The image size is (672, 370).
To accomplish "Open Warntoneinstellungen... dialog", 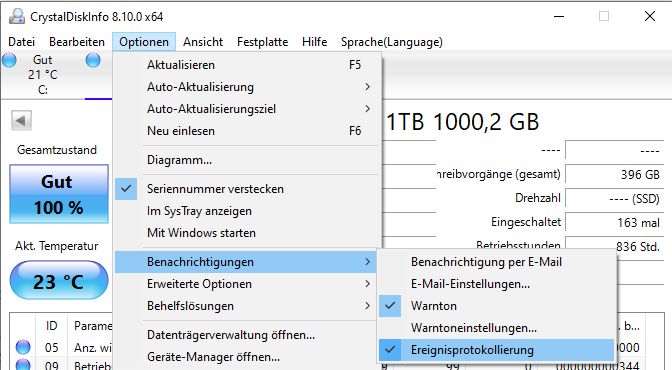I will (x=497, y=328).
